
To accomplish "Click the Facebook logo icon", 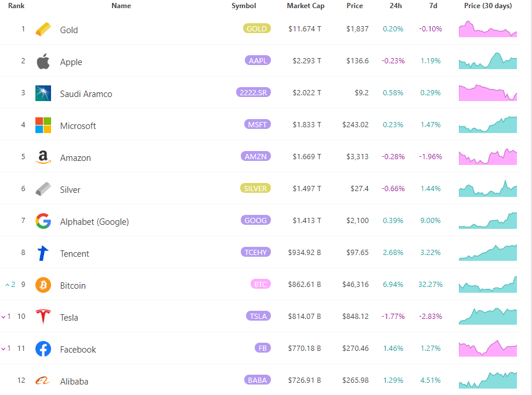I will [43, 349].
